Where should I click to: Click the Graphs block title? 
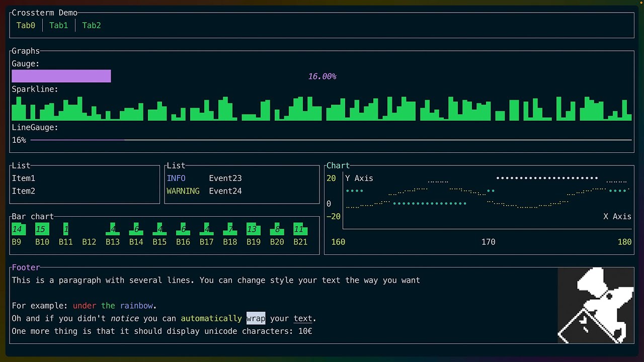tap(26, 51)
